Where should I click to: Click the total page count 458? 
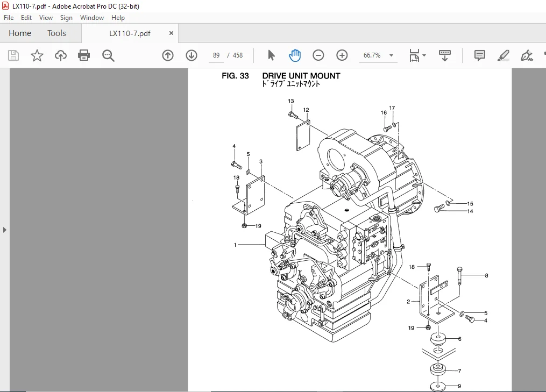[x=238, y=55]
